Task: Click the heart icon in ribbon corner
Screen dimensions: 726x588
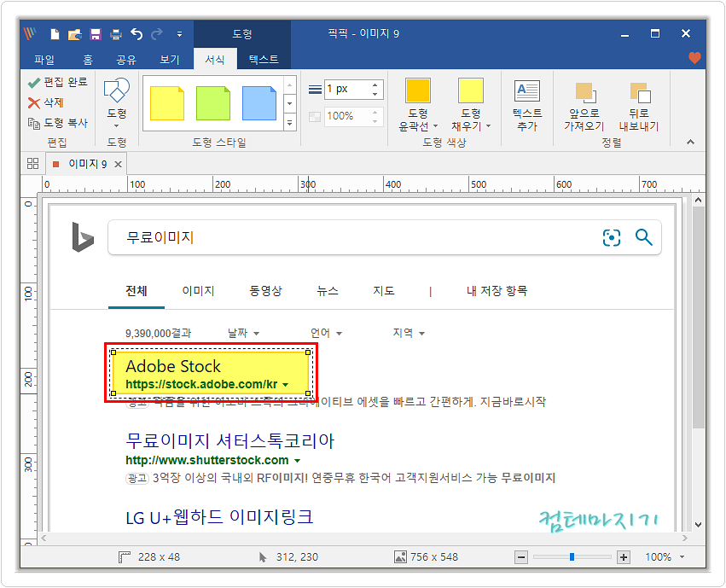Action: coord(694,58)
